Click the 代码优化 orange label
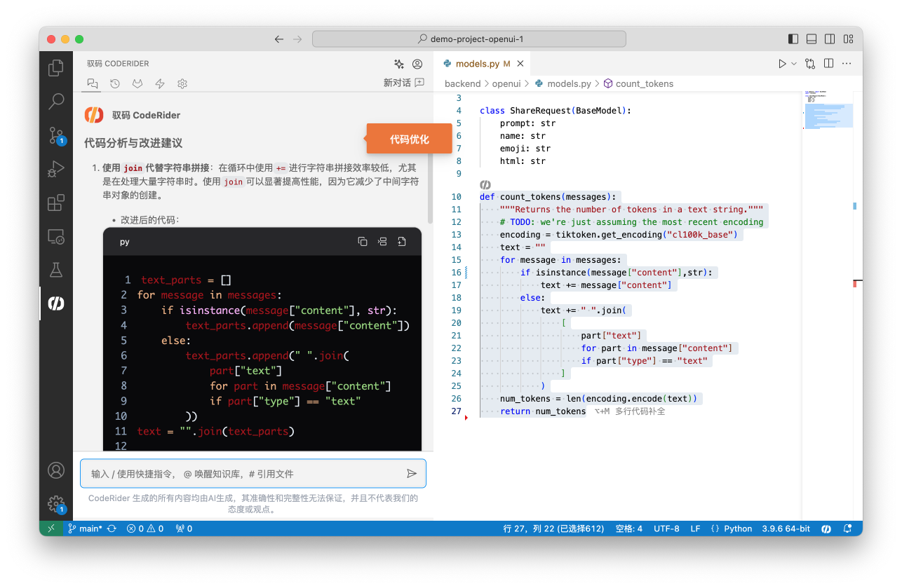The height and width of the screenshot is (588, 902). tap(409, 139)
